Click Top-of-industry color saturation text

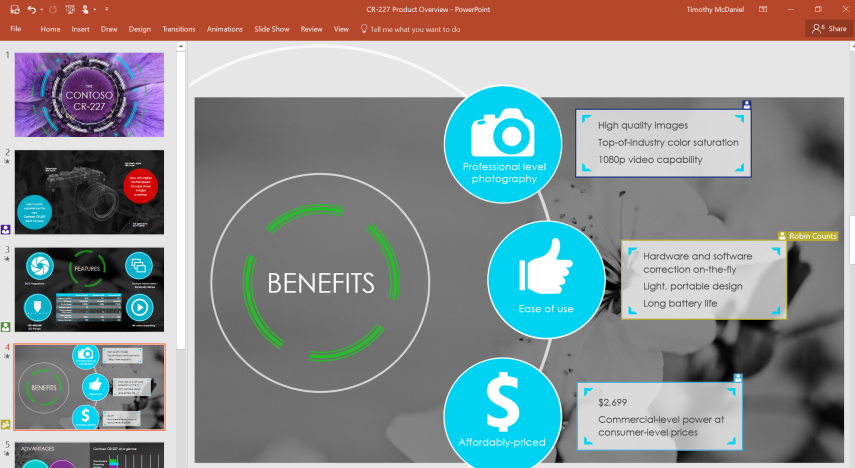pos(668,142)
